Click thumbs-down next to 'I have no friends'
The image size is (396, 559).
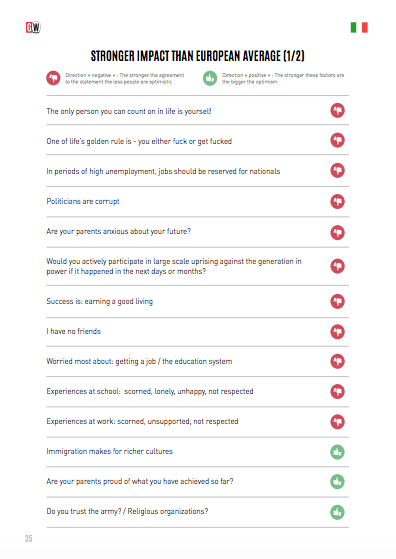(x=337, y=332)
